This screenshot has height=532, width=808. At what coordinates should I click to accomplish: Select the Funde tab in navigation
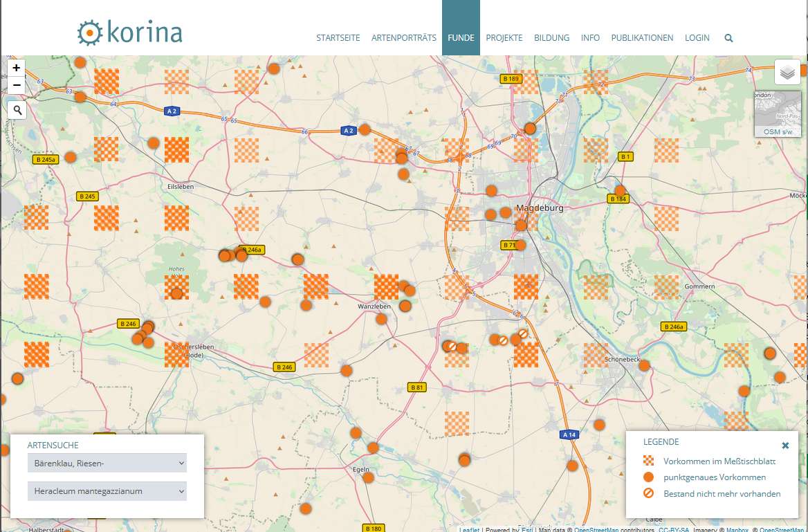[x=461, y=38]
